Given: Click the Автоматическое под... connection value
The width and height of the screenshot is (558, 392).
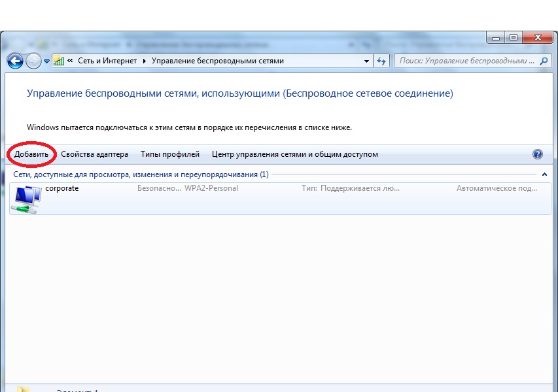Looking at the screenshot, I should coord(497,188).
